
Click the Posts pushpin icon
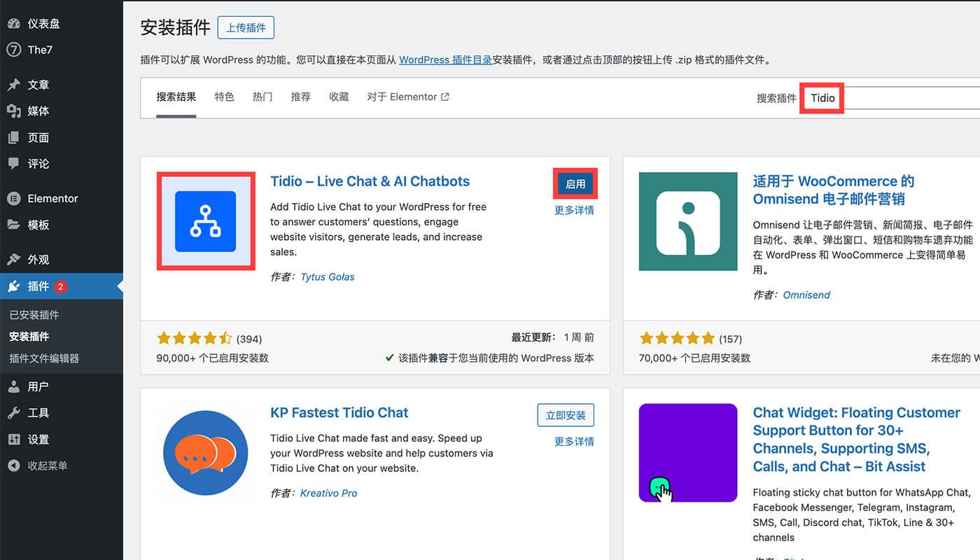pyautogui.click(x=14, y=85)
